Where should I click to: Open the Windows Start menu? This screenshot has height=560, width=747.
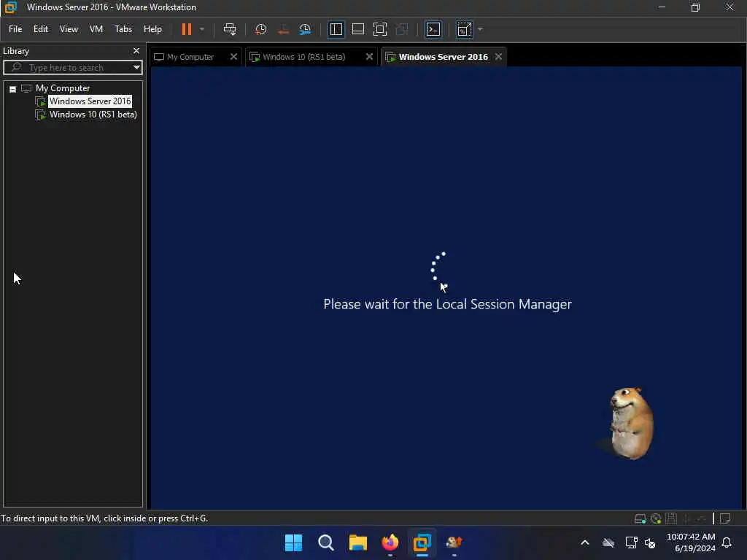293,542
